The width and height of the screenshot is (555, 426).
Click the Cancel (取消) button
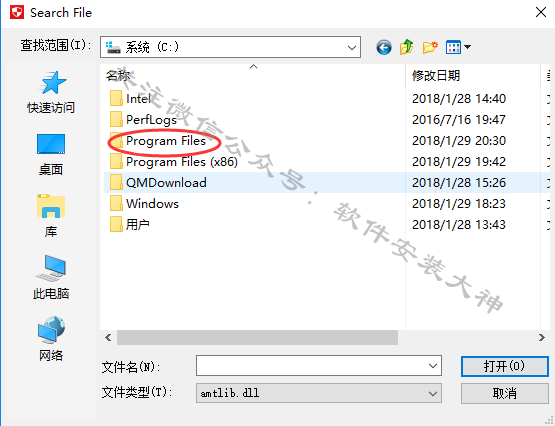[504, 393]
